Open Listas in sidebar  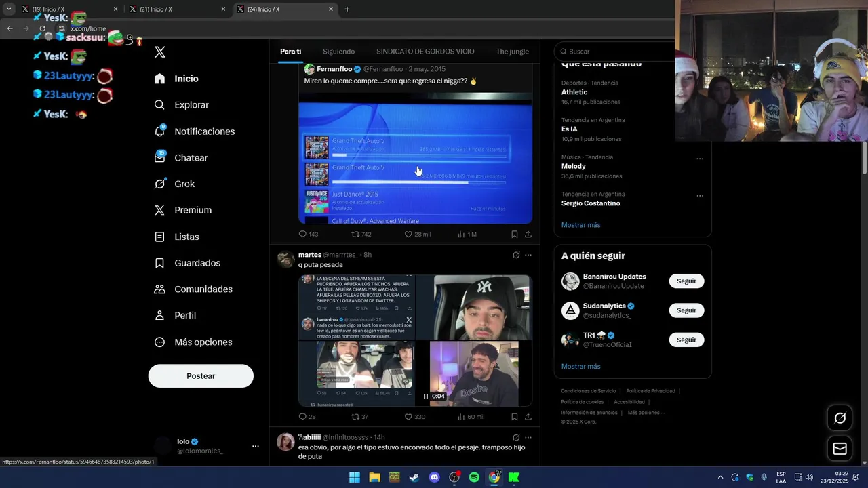[x=177, y=237]
